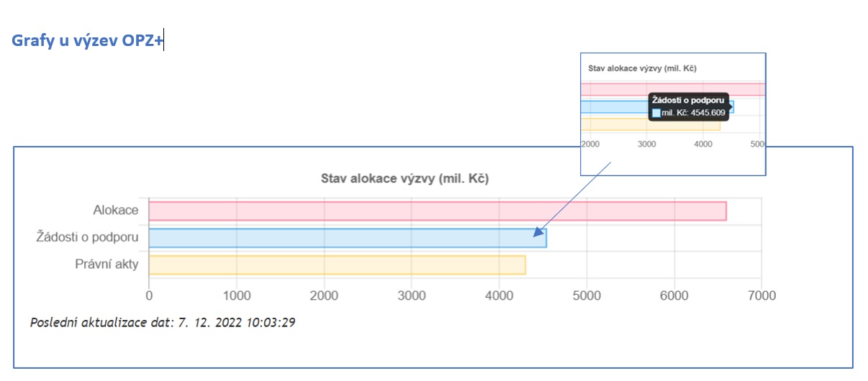Click the x-axis value 4000 in inset chart
This screenshot has height=381, width=868.
tap(704, 144)
